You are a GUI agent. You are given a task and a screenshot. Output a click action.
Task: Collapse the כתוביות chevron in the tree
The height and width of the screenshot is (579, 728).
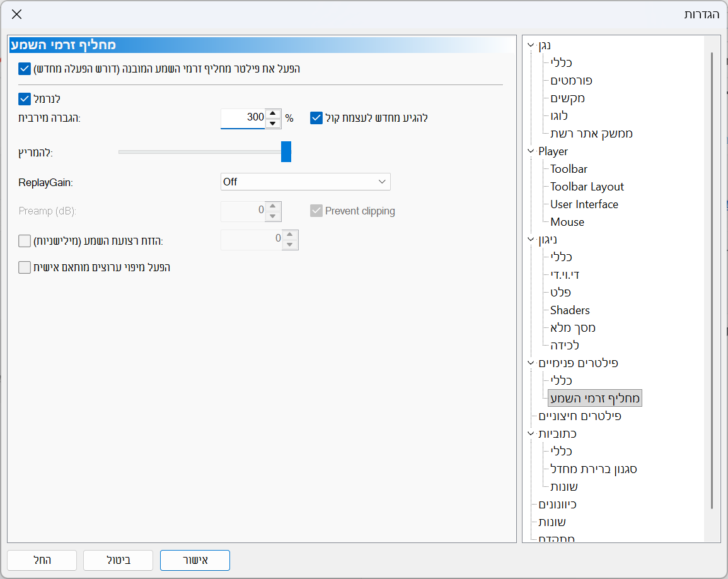531,433
